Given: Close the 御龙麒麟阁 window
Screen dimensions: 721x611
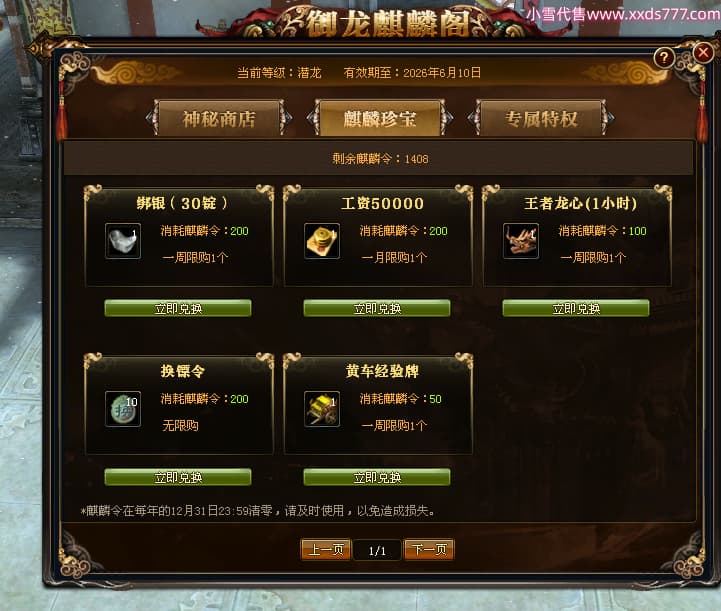Looking at the screenshot, I should tap(703, 52).
